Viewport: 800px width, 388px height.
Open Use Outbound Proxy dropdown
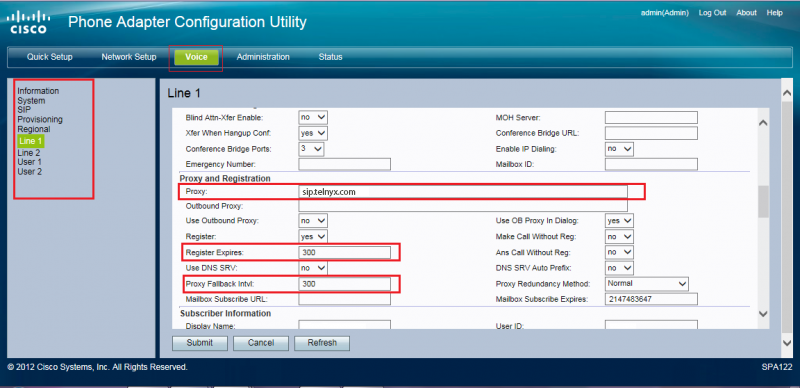[313, 221]
